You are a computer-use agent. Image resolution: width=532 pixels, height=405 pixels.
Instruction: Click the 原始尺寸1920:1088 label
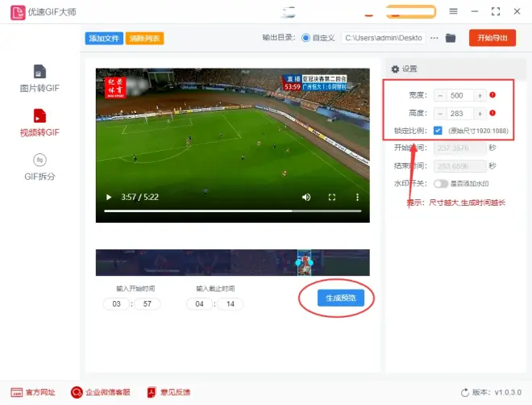478,131
